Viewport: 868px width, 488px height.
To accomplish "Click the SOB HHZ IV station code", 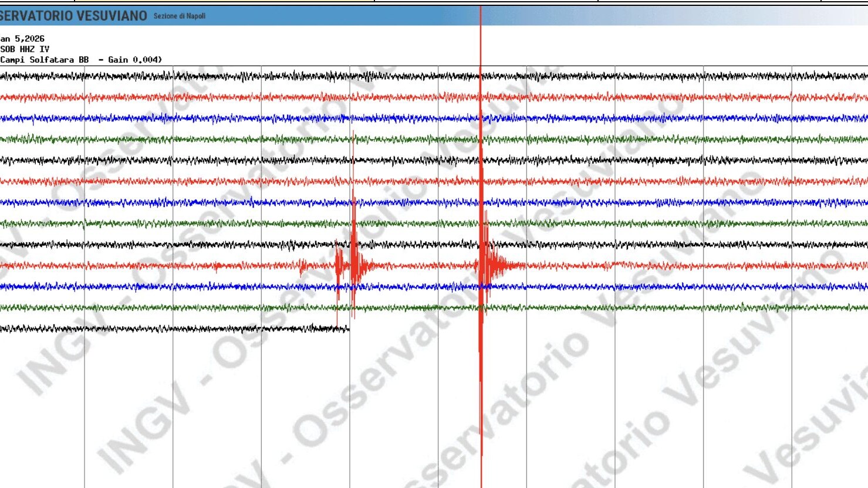I will point(25,49).
